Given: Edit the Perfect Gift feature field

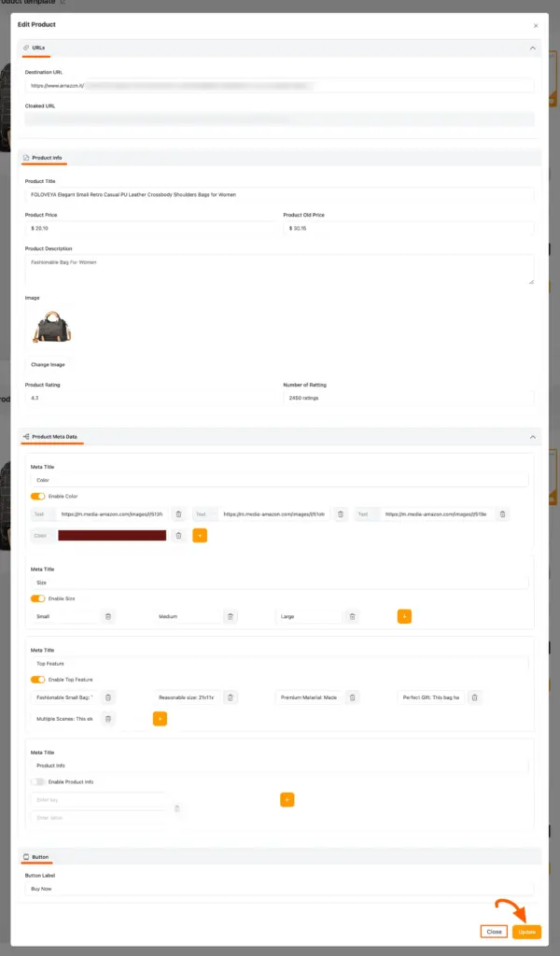Looking at the screenshot, I should [431, 696].
